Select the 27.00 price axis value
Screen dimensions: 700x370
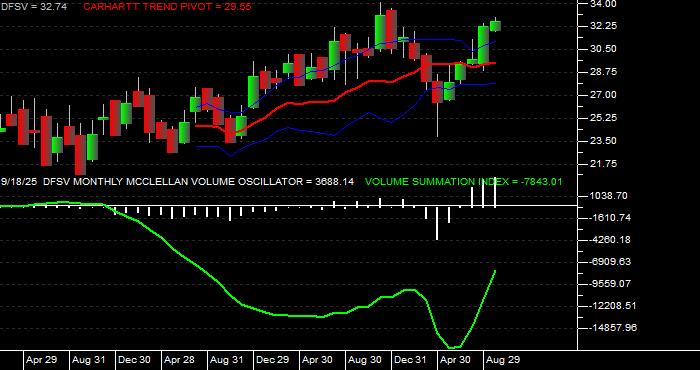pos(603,95)
